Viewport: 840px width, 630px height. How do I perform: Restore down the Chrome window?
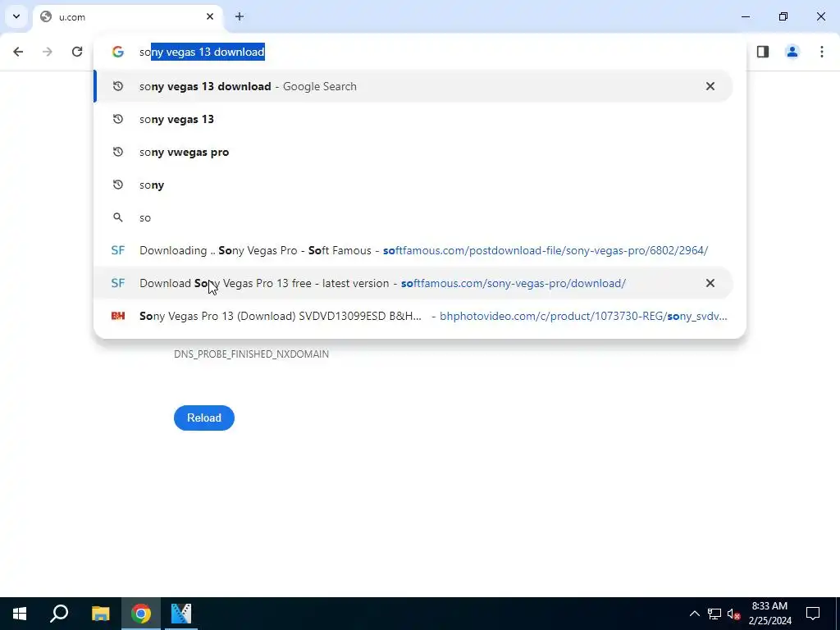coord(783,16)
